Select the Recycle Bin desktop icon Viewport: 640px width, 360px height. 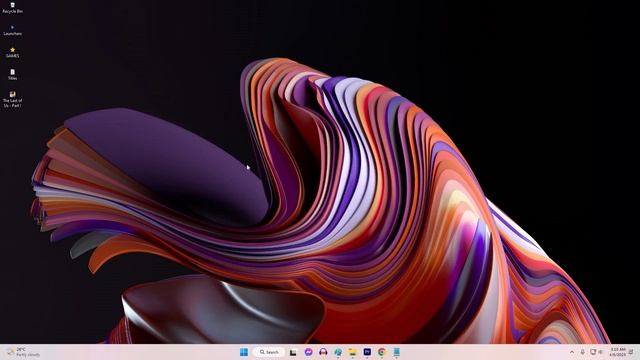pyautogui.click(x=12, y=7)
